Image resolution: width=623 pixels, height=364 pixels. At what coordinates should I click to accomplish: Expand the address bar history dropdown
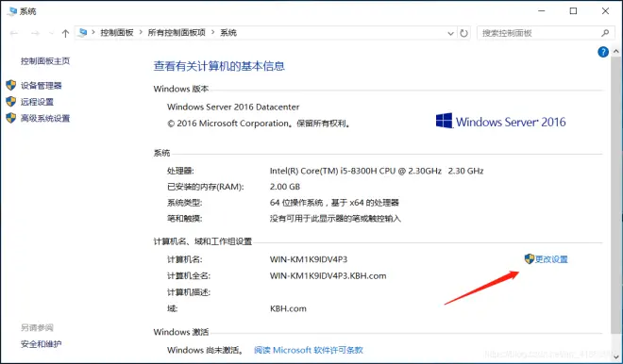[450, 33]
